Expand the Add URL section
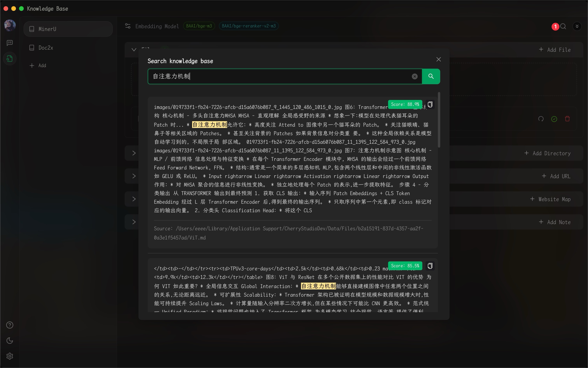This screenshot has width=588, height=368. click(x=134, y=176)
